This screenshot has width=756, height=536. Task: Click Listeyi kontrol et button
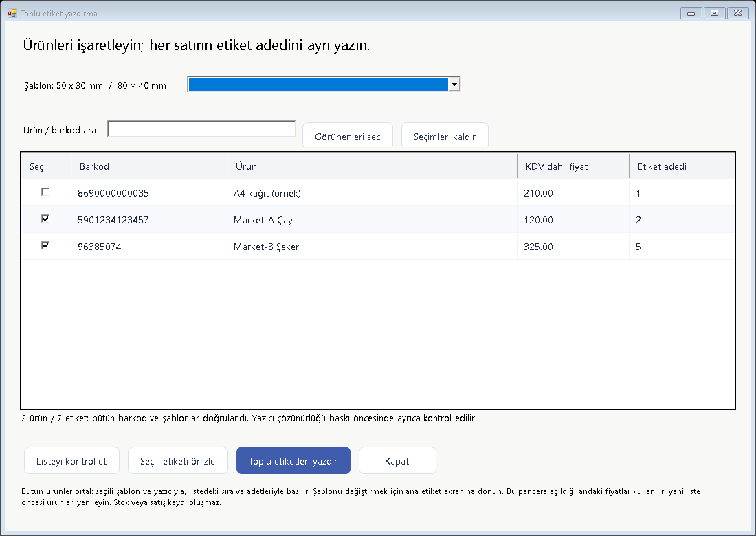point(72,461)
